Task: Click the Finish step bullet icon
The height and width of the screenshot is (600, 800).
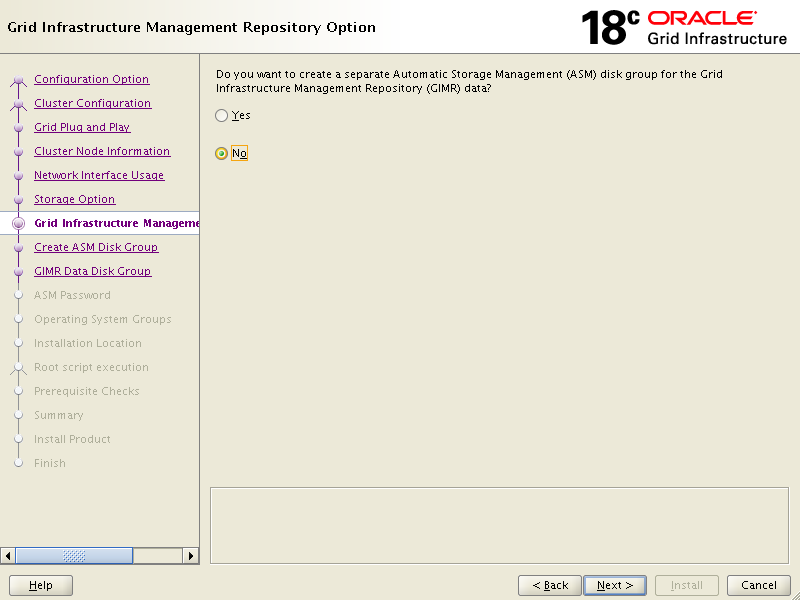Action: coord(18,463)
